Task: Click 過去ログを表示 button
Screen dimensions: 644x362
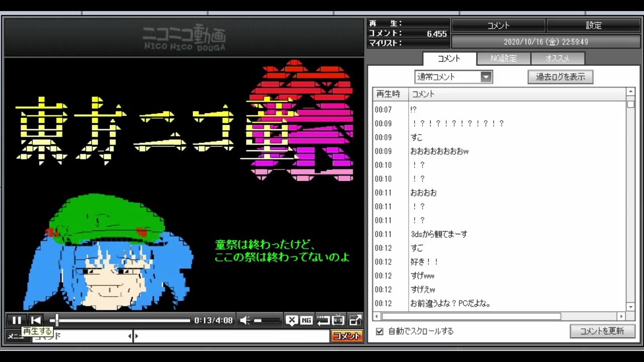Action: [560, 77]
